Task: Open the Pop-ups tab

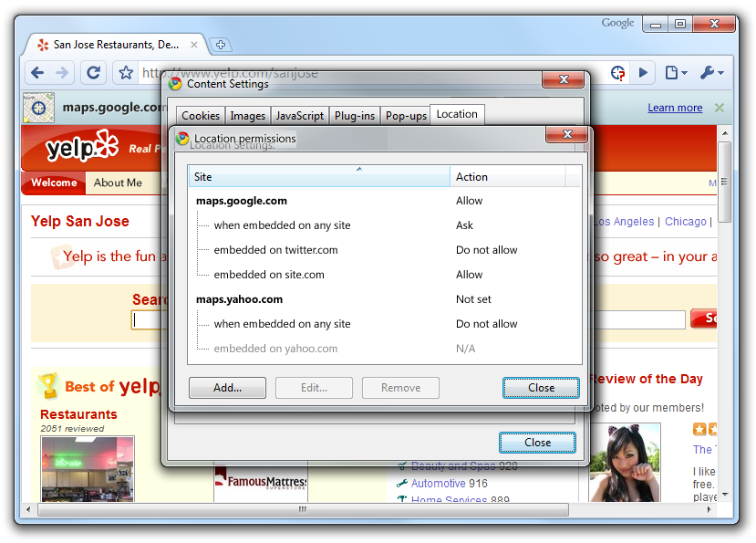Action: (406, 116)
